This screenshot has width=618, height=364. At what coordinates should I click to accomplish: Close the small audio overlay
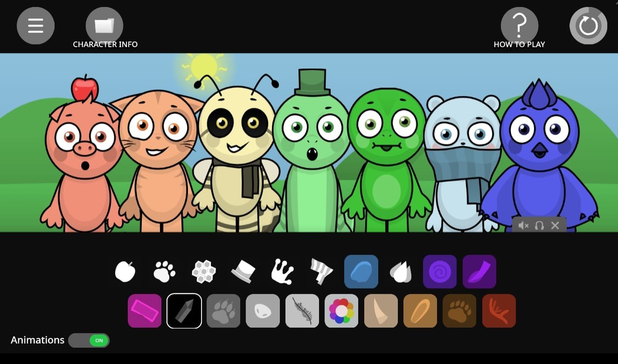pyautogui.click(x=555, y=226)
